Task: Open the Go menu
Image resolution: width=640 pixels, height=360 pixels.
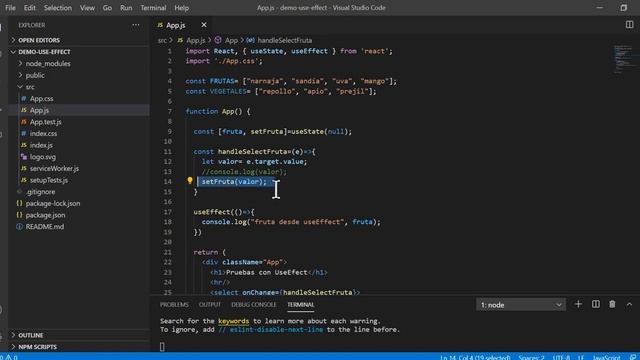Action: click(x=107, y=8)
